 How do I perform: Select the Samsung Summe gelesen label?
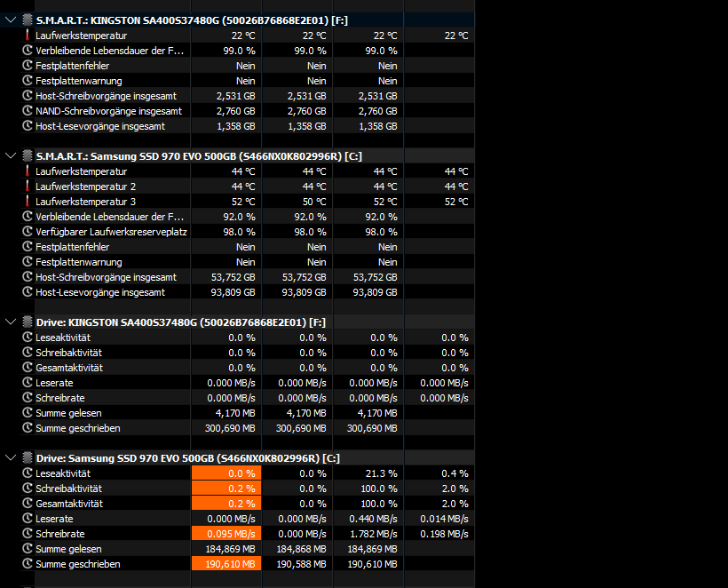point(68,549)
